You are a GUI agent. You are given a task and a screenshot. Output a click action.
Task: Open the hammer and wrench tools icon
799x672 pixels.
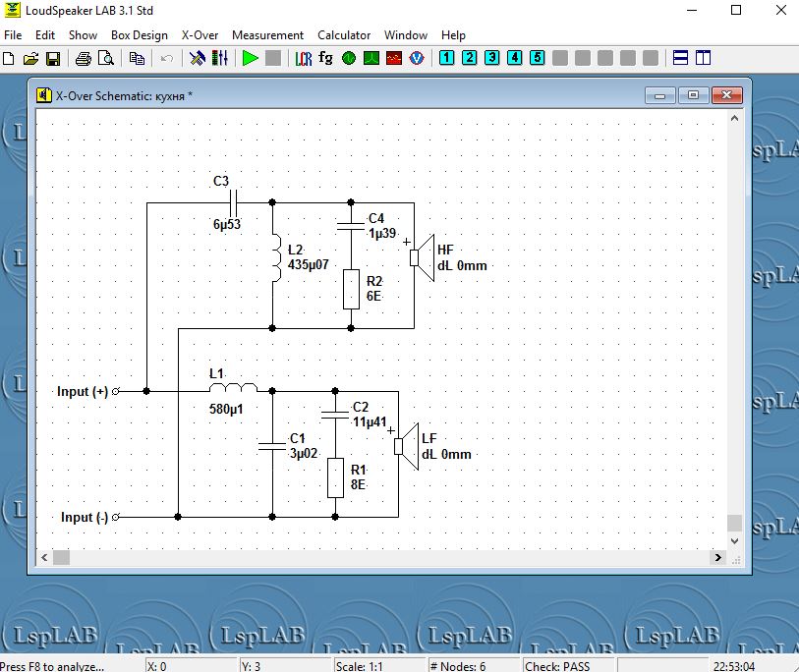point(198,58)
